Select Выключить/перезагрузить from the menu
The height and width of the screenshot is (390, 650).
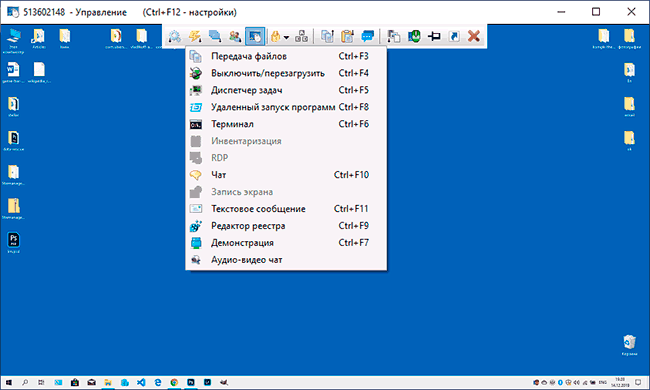pos(286,73)
